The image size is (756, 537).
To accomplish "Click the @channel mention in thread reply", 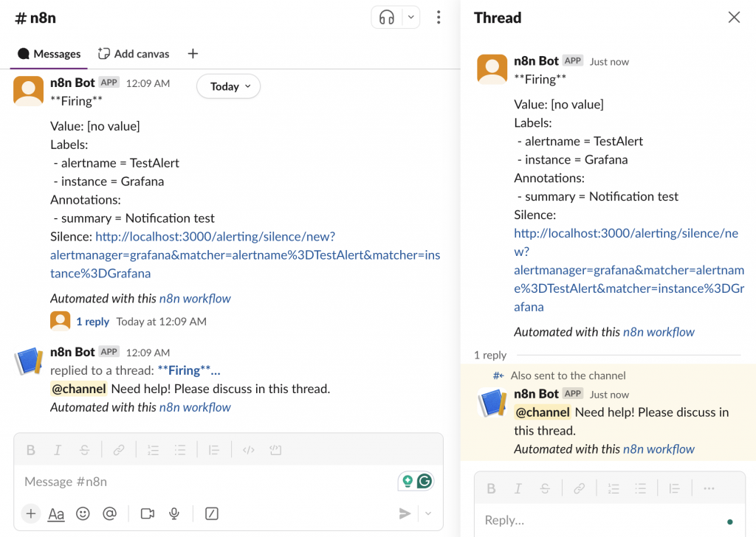I will (x=543, y=413).
